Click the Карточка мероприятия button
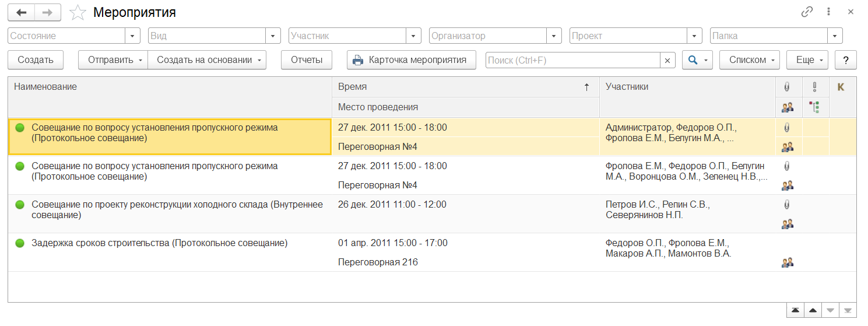Viewport: 868px width, 326px height. point(411,59)
